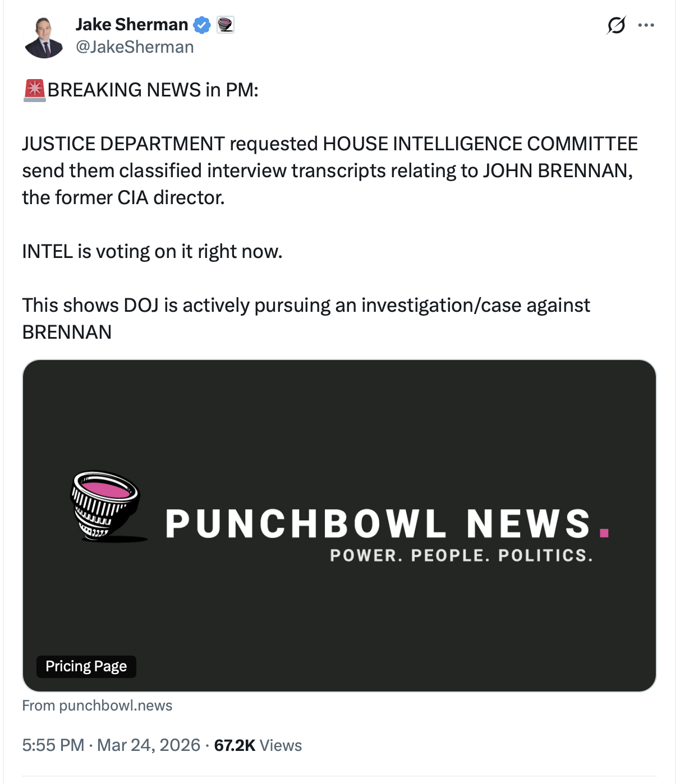Click the blue verified checkmark badge

click(202, 25)
